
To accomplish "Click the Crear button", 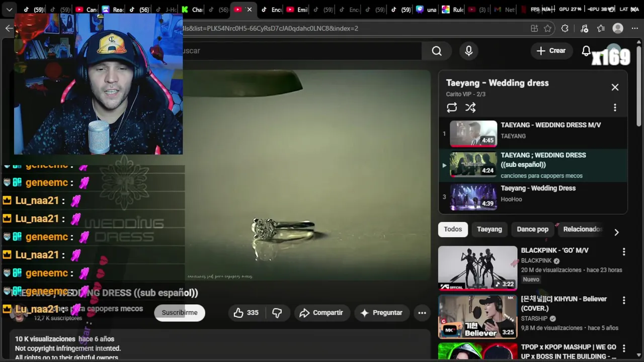I will [551, 51].
